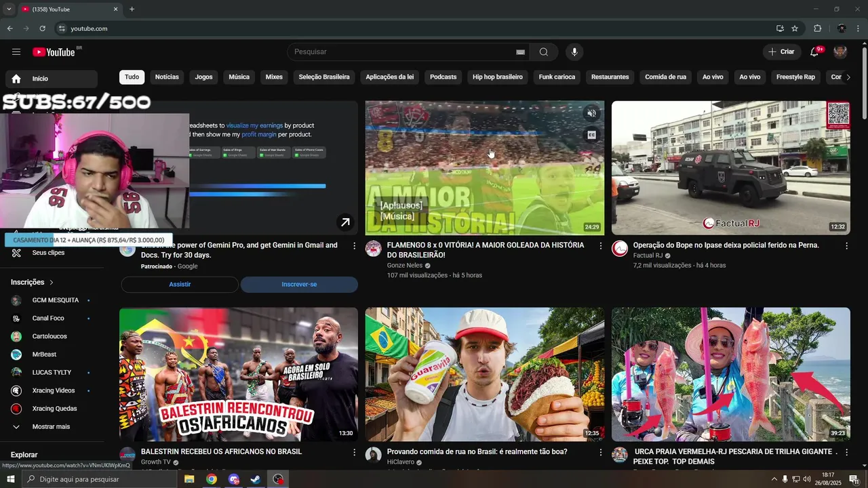Toggle captions on the Flamengo preview
The height and width of the screenshot is (488, 868).
(x=591, y=135)
